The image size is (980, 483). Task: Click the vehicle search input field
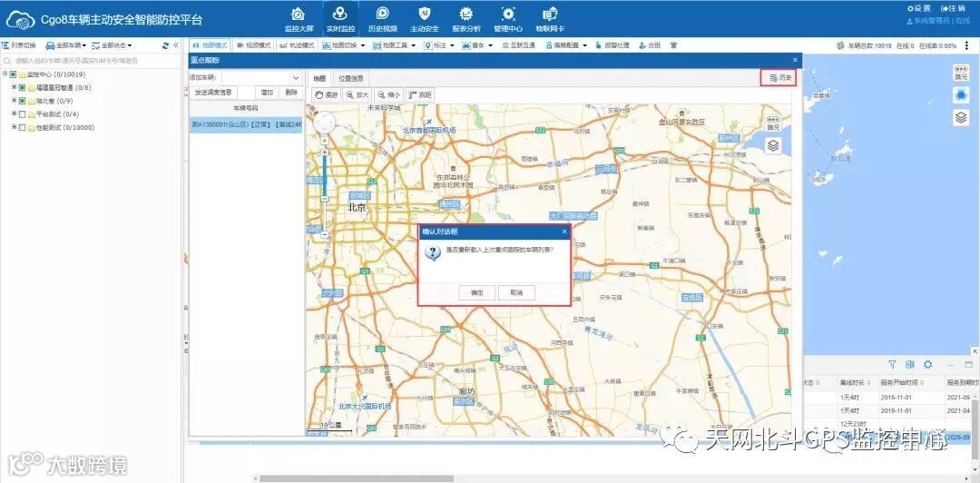coord(91,61)
